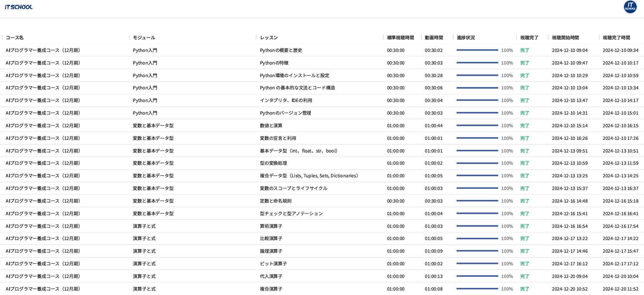The width and height of the screenshot is (644, 295).
Task: Click end time 2024-12-20 10:04
Action: (620, 276)
